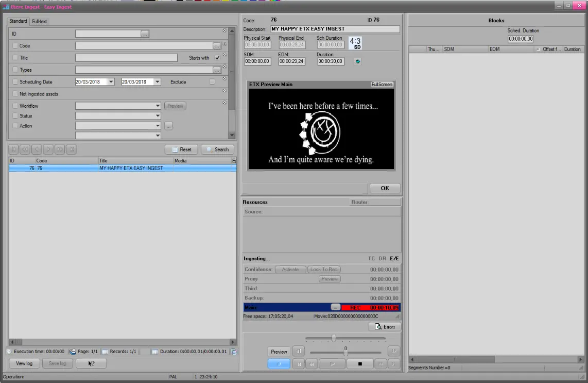Click the rewind transport button

coord(311,364)
